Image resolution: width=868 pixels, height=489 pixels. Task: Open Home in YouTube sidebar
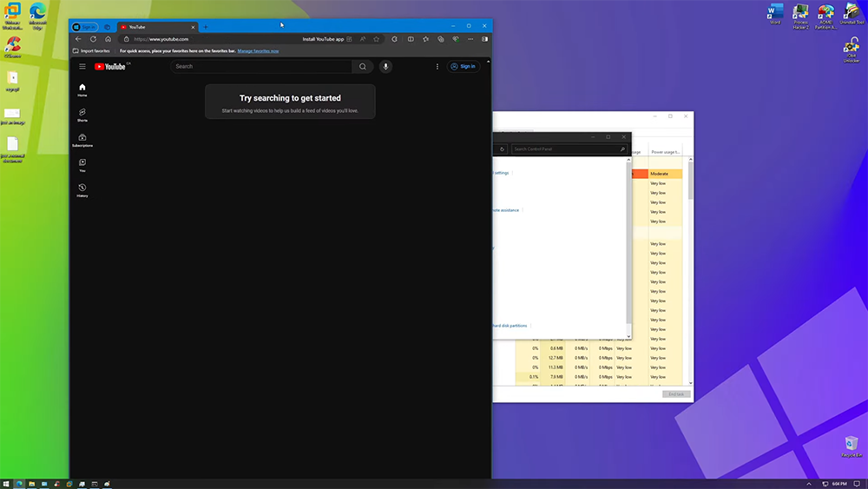pyautogui.click(x=82, y=89)
